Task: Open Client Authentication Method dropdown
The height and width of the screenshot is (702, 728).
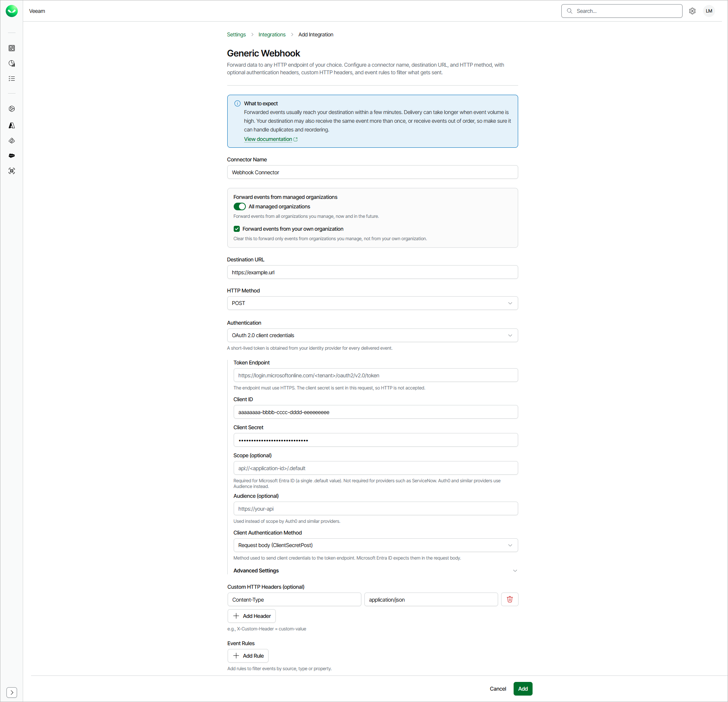Action: coord(375,545)
